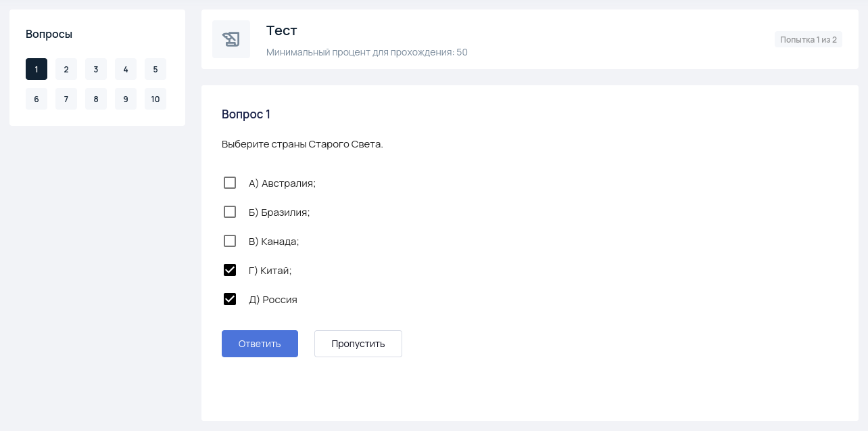This screenshot has width=868, height=431.
Task: Uncheck the Китай answer checkbox
Action: pos(230,270)
